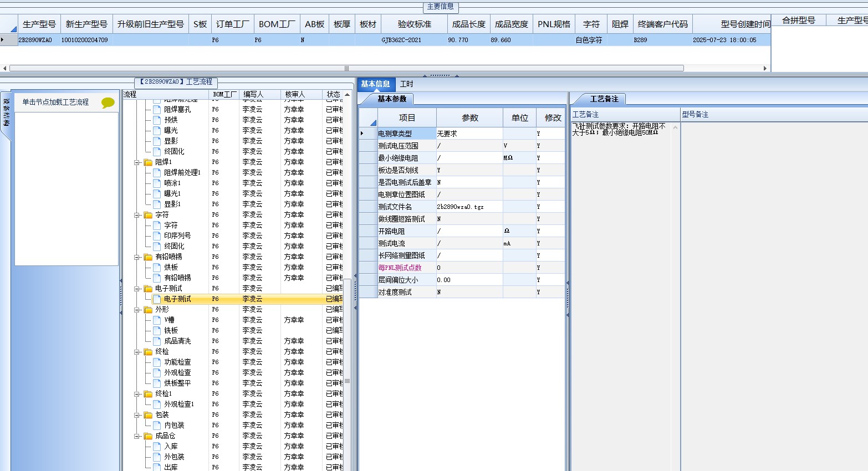Click the document icon beside 成品清洗
868x471 pixels.
pos(157,341)
